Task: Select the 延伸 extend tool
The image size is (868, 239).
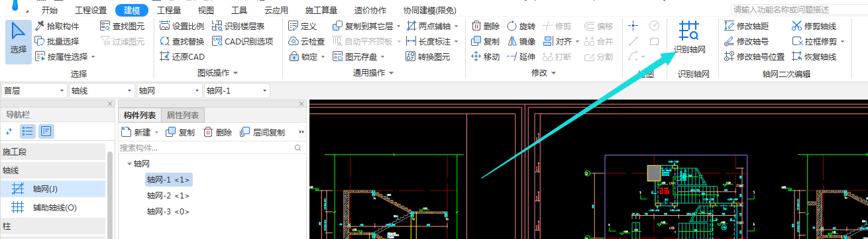Action: pos(521,56)
